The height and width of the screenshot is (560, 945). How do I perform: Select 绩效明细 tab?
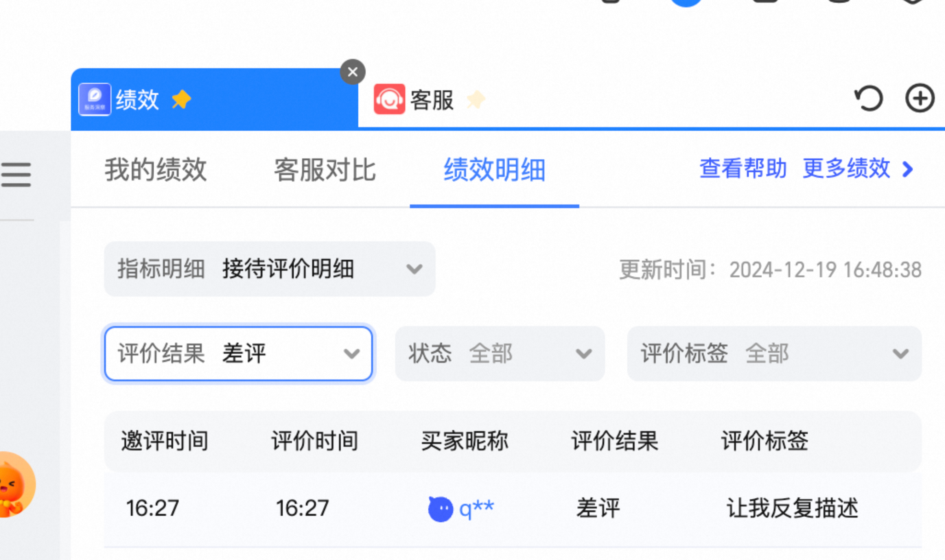[494, 169]
